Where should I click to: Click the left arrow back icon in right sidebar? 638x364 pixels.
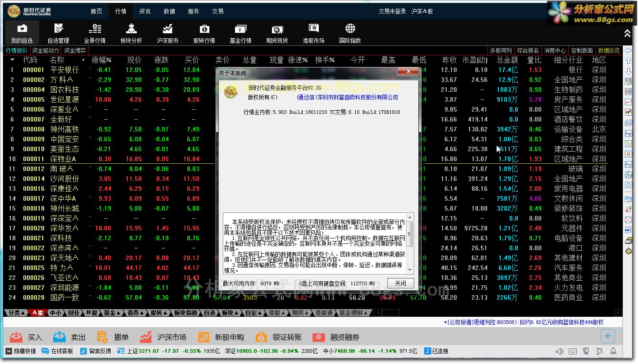click(x=629, y=51)
